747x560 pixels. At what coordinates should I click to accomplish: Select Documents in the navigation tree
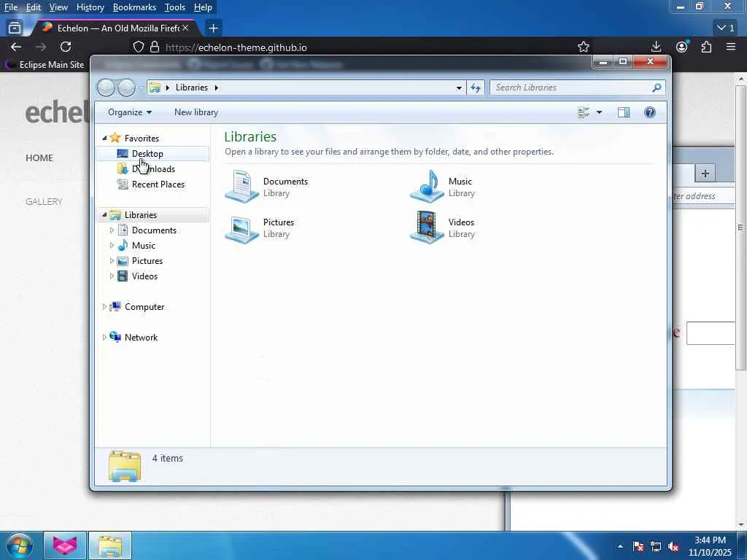coord(154,230)
